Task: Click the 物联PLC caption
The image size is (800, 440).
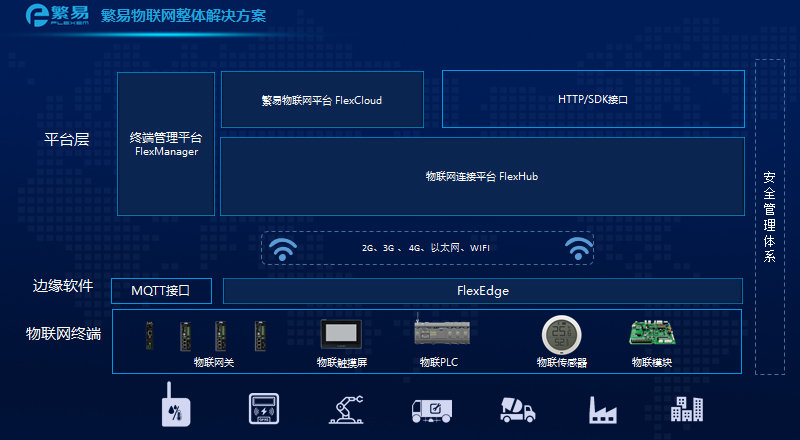Action: point(439,362)
